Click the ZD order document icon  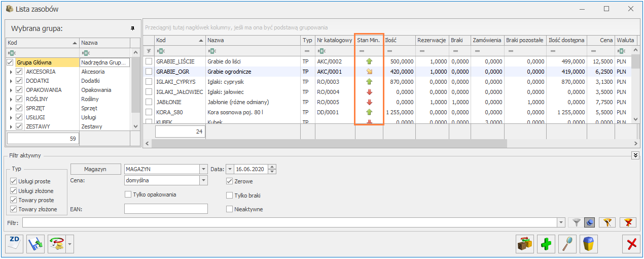tap(14, 244)
